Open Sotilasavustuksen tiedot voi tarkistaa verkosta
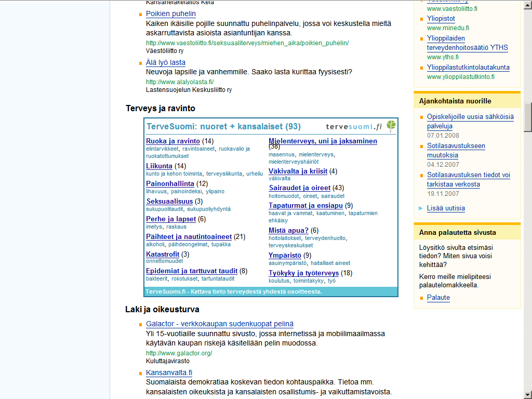 coord(469,180)
